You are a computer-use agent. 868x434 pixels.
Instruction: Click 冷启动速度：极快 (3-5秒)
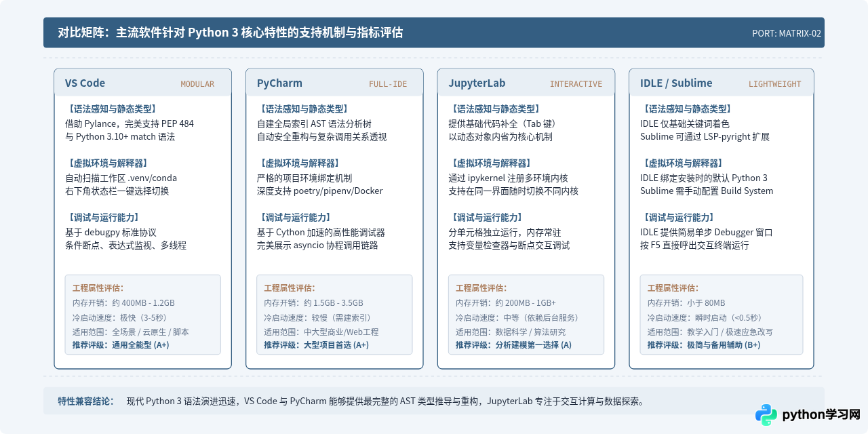coord(119,317)
